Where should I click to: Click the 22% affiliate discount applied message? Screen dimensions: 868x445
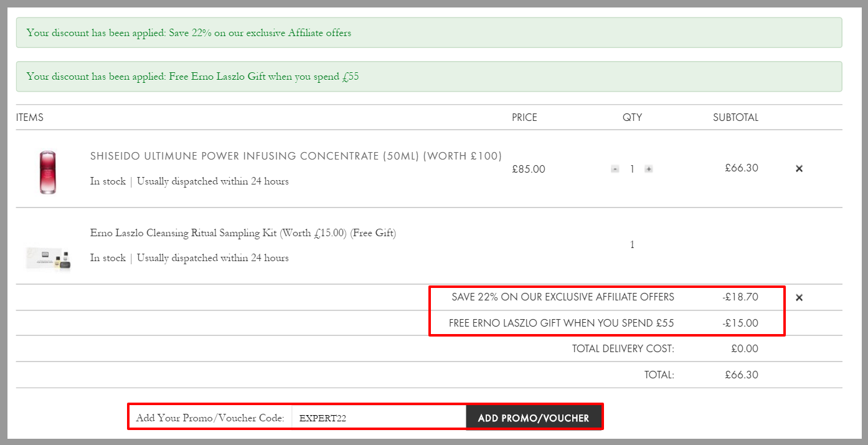(x=429, y=33)
